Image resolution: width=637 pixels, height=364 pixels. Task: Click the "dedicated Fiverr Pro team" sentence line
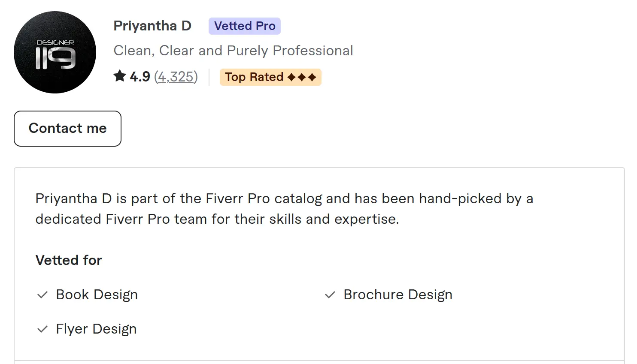click(217, 220)
